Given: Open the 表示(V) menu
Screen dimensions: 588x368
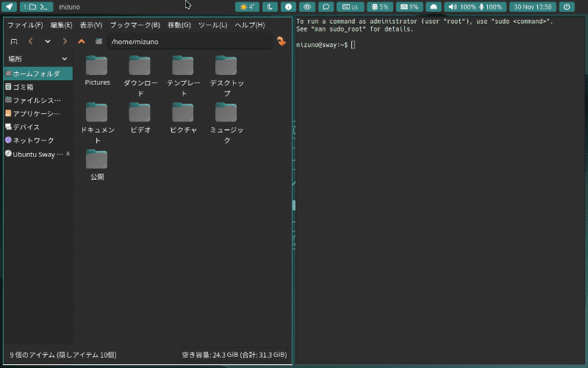Looking at the screenshot, I should (x=91, y=25).
